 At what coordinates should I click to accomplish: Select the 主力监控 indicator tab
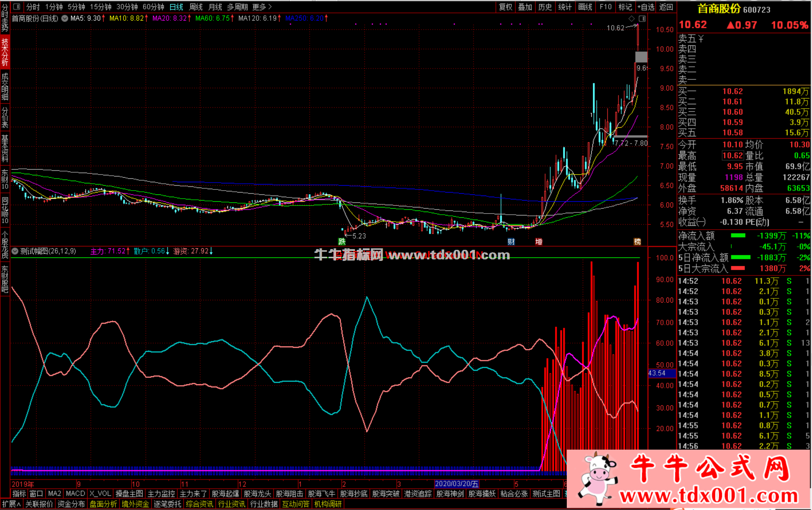[162, 494]
